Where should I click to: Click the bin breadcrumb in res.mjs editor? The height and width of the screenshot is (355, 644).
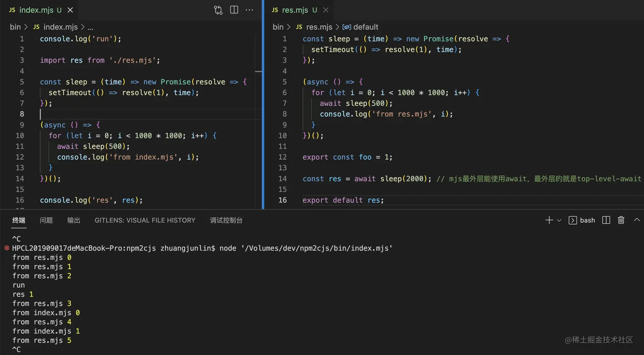[278, 27]
